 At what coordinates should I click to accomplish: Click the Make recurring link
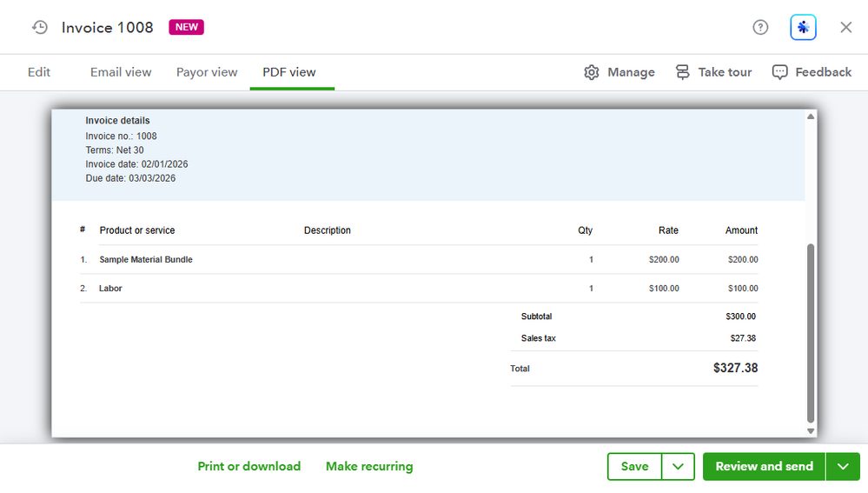coord(369,467)
